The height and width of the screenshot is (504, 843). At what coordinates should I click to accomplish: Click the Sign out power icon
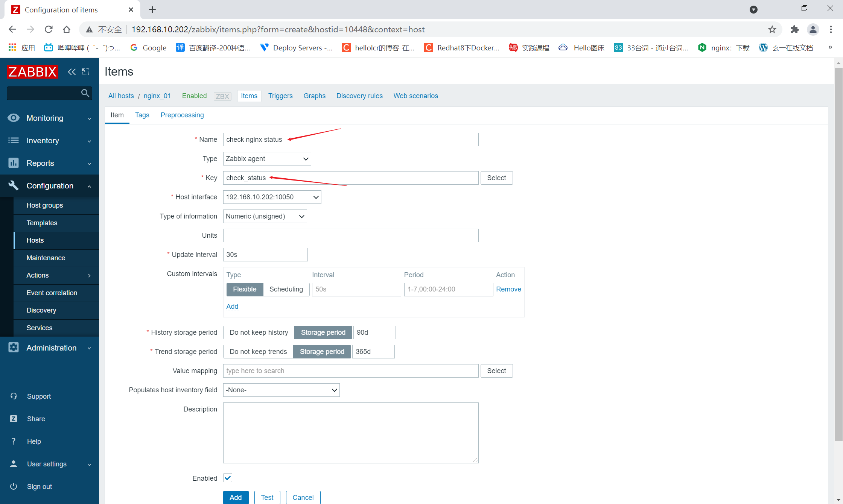[14, 486]
